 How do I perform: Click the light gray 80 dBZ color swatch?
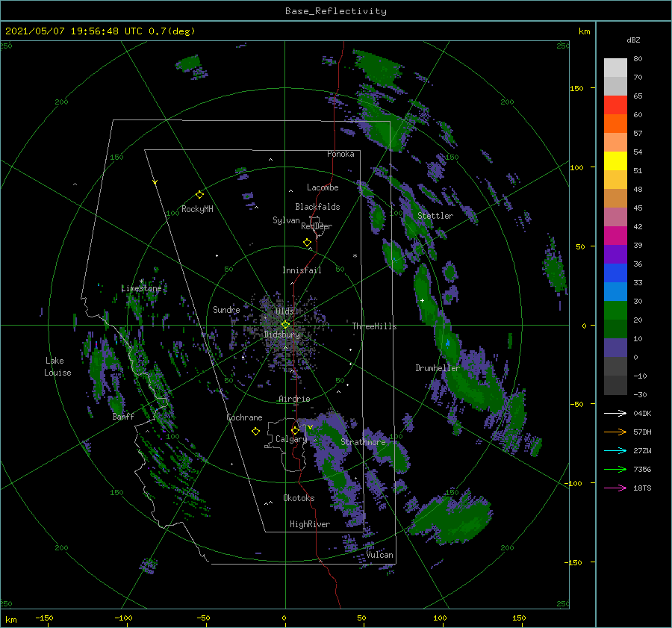click(x=615, y=67)
